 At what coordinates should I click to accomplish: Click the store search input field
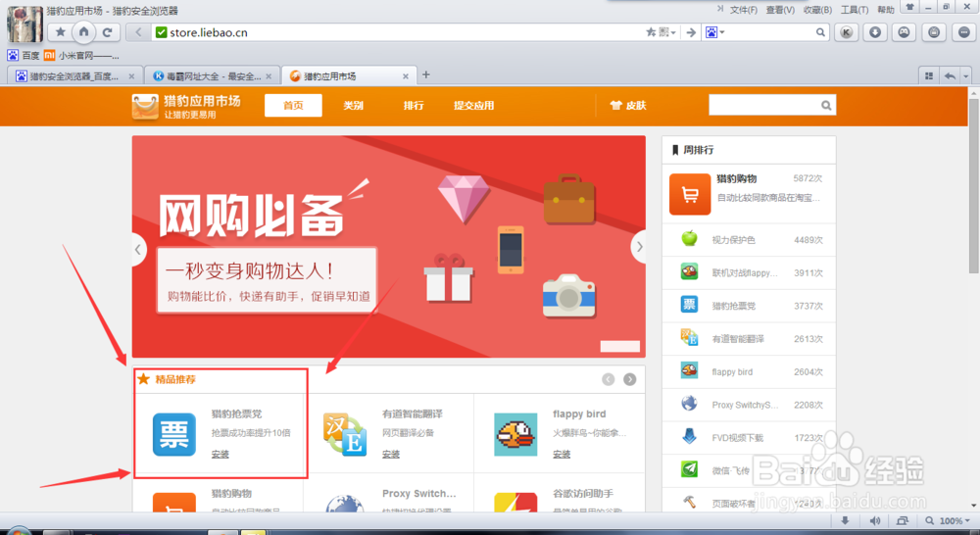coord(763,105)
